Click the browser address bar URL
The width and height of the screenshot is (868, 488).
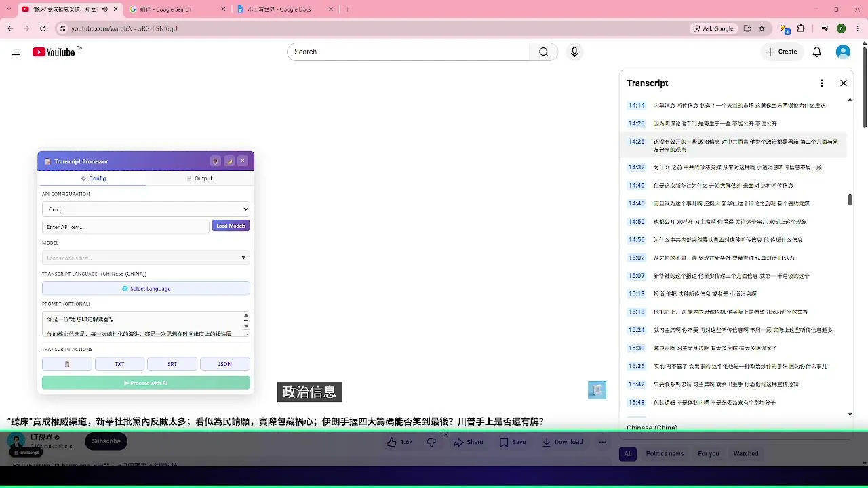[124, 28]
